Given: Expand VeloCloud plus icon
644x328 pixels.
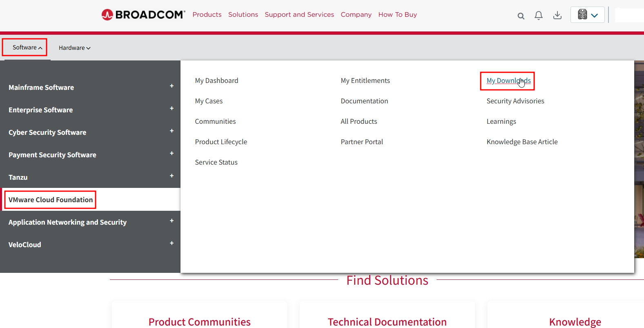Looking at the screenshot, I should tap(172, 243).
